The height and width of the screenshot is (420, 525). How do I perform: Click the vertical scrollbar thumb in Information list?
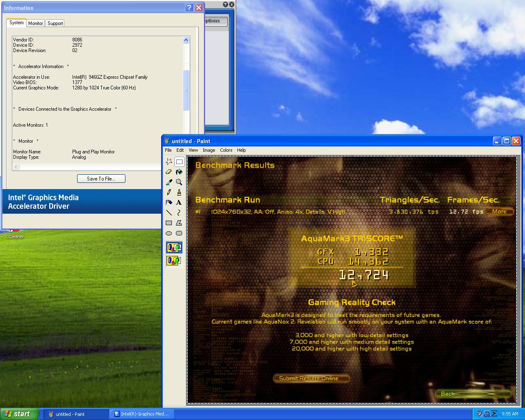click(186, 90)
